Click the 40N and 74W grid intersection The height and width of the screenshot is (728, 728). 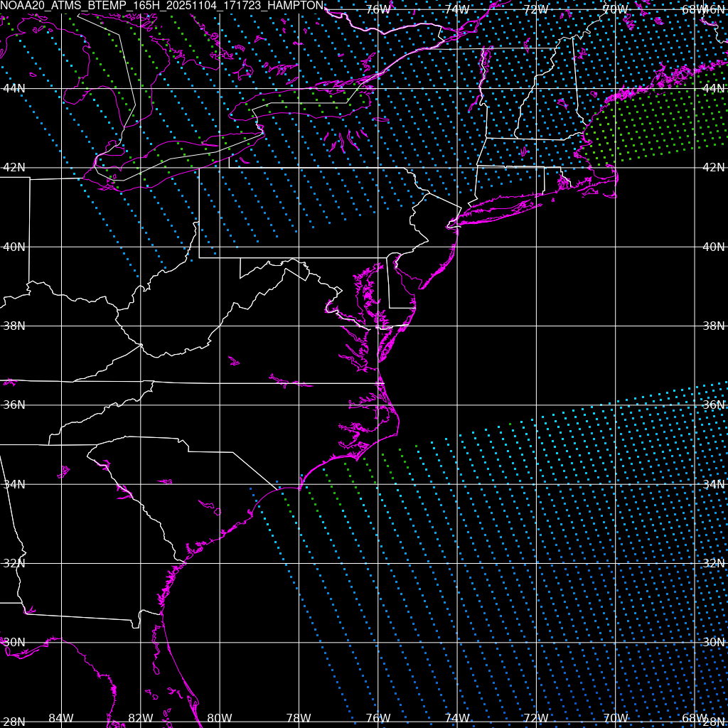(x=456, y=247)
